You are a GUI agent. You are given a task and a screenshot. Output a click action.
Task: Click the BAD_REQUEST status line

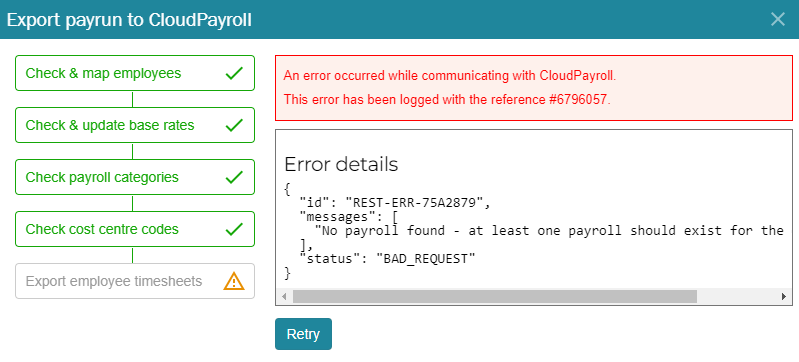tap(387, 258)
